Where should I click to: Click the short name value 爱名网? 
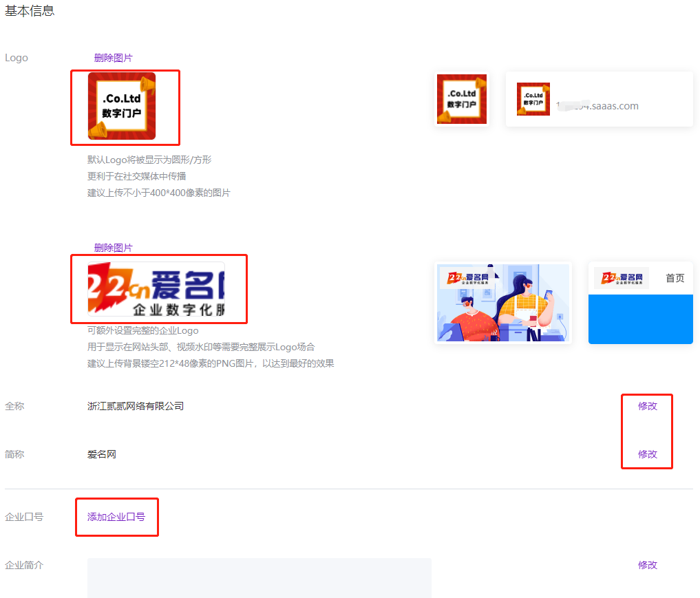tap(102, 454)
